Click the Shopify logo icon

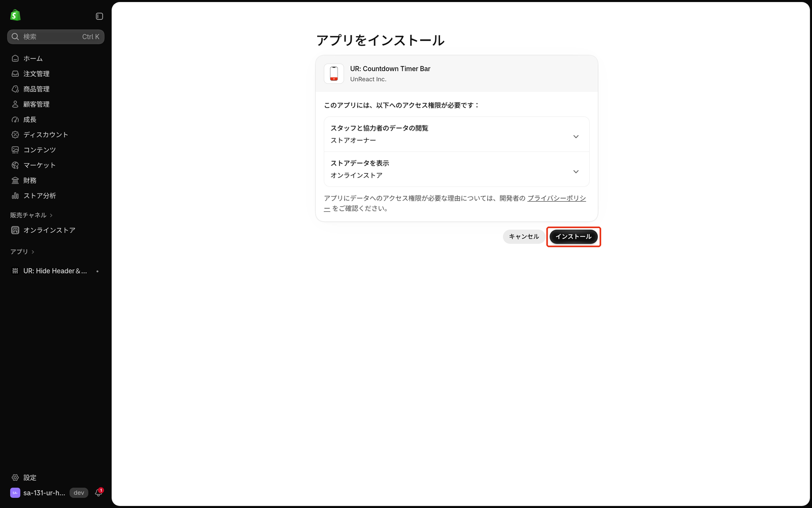pyautogui.click(x=15, y=16)
